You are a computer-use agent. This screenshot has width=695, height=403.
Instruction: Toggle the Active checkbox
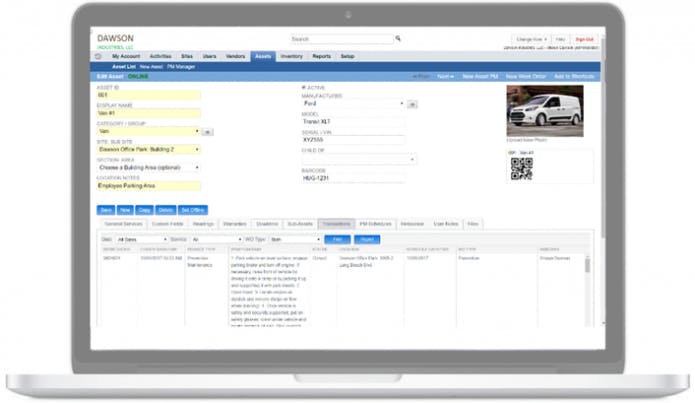[x=304, y=87]
